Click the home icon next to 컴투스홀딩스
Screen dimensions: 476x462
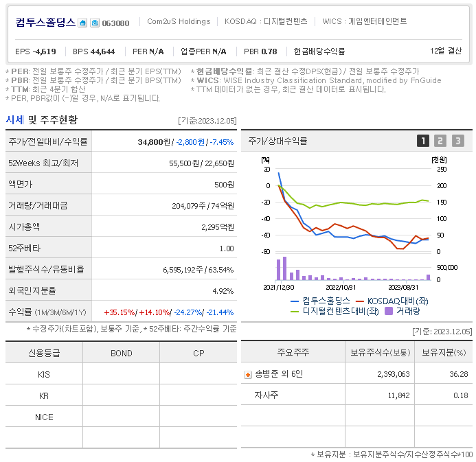pos(82,23)
